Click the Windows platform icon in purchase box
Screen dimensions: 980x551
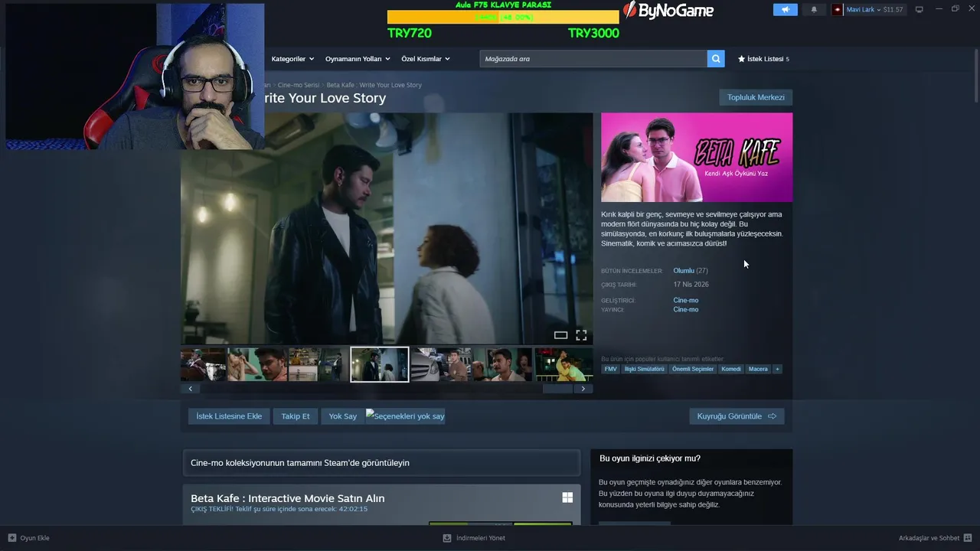(567, 497)
